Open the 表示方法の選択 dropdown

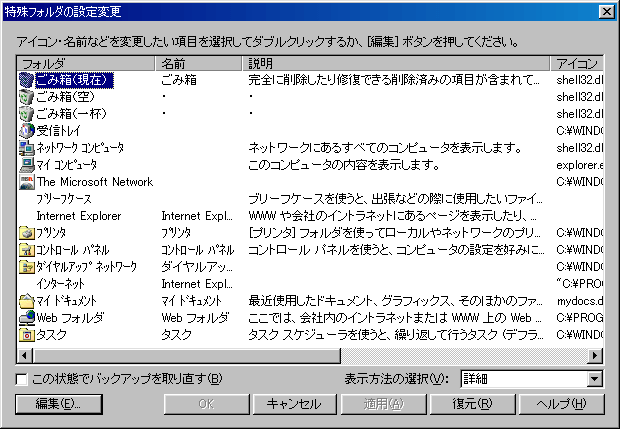pos(594,380)
